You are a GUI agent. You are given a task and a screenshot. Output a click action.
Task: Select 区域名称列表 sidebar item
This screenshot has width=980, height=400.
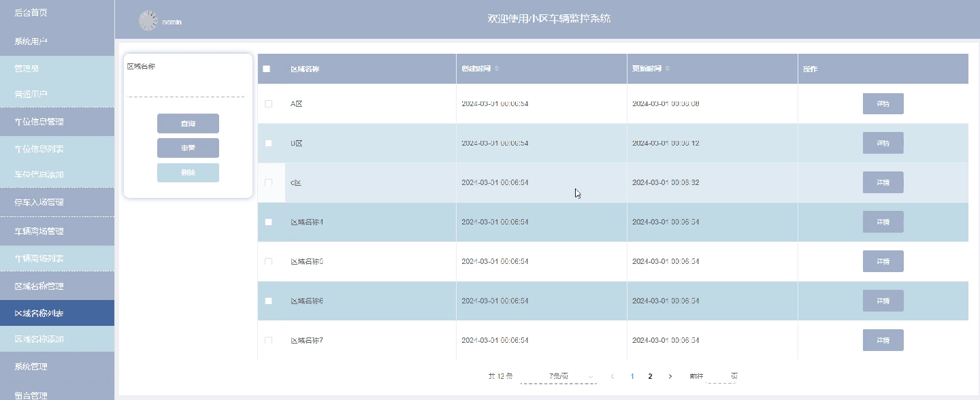point(57,314)
